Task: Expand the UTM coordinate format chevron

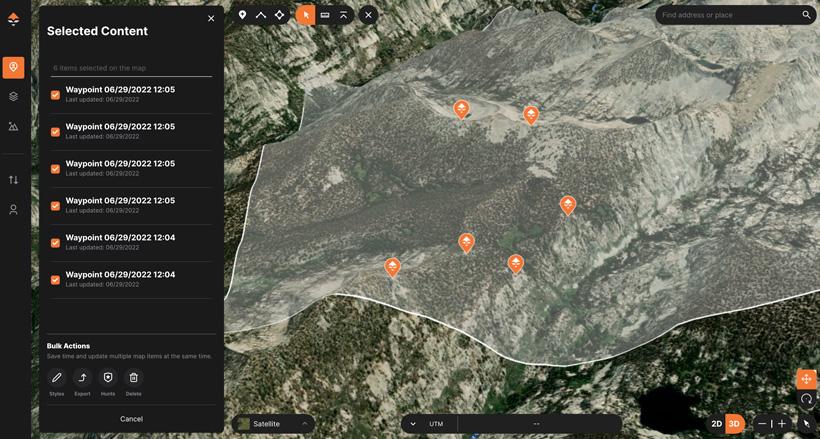Action: point(413,424)
